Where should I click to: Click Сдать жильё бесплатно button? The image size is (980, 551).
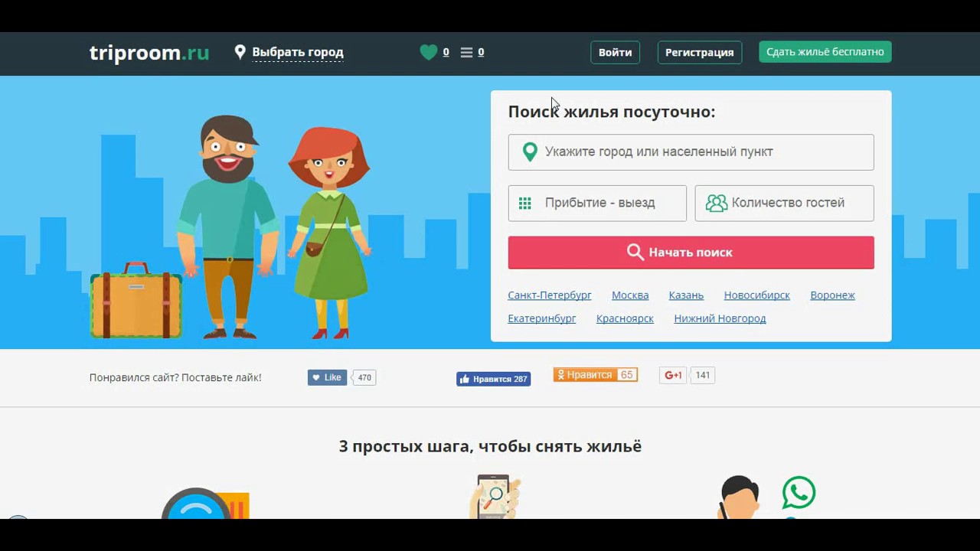825,52
